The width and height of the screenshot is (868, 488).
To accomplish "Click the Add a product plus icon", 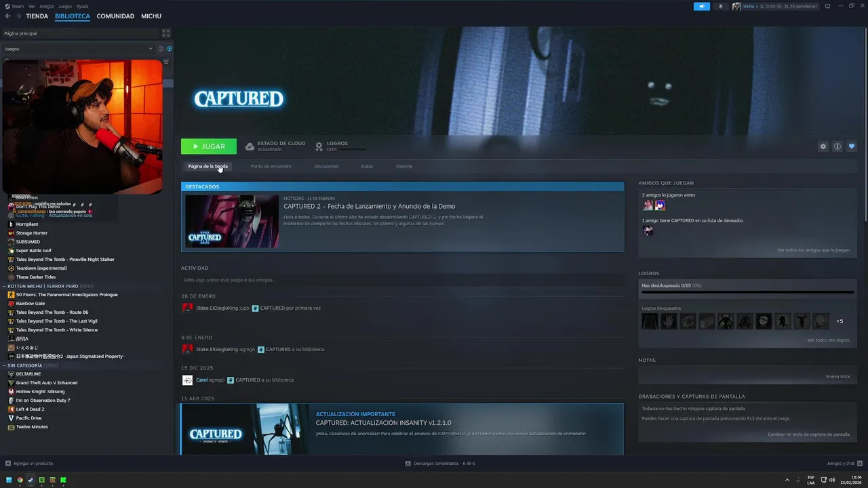I will [x=8, y=464].
